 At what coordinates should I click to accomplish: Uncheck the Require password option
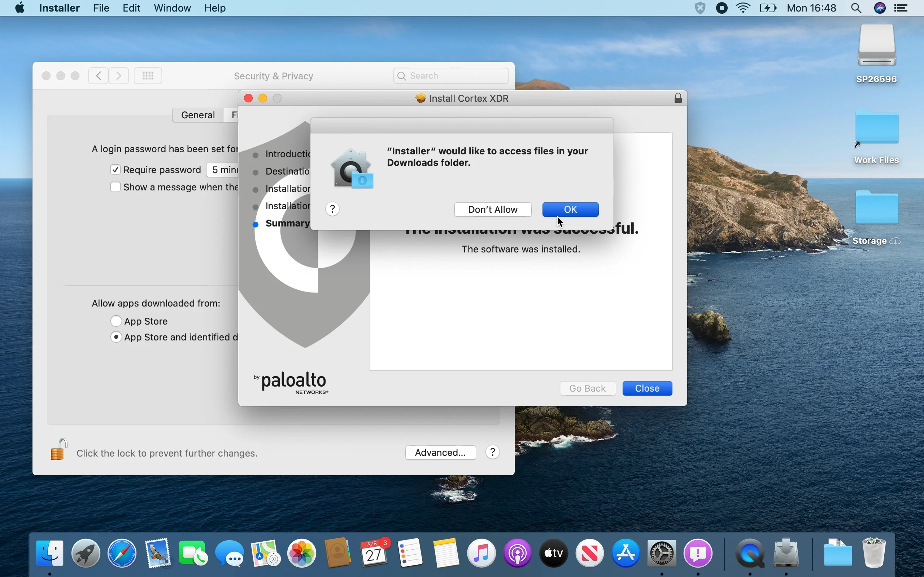115,169
